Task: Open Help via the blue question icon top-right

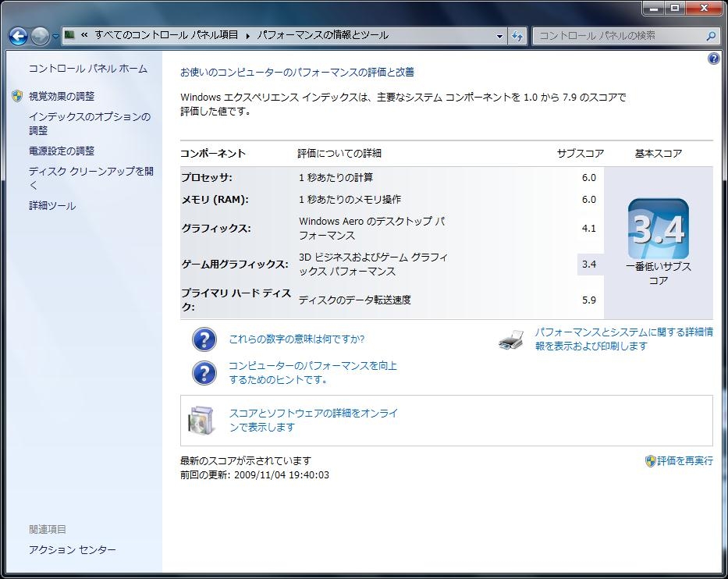Action: (x=714, y=59)
